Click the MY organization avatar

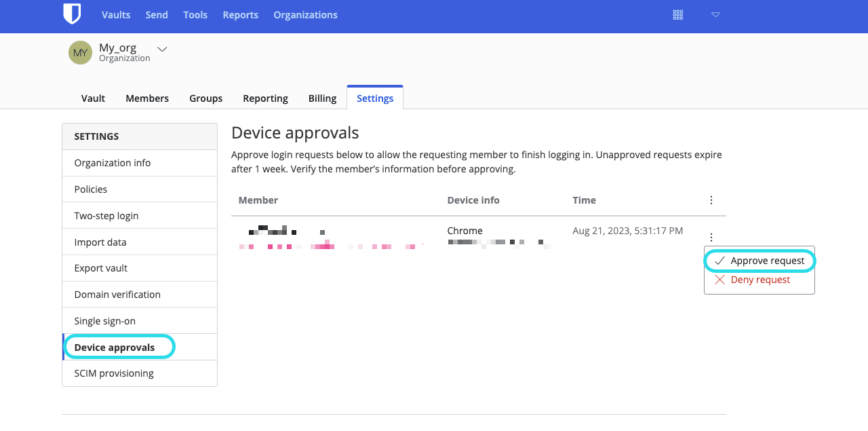tap(79, 52)
